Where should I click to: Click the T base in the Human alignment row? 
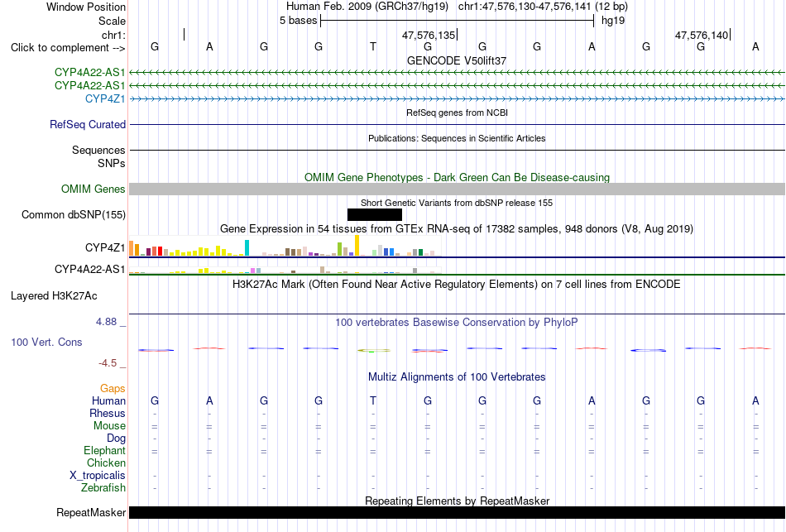point(373,400)
